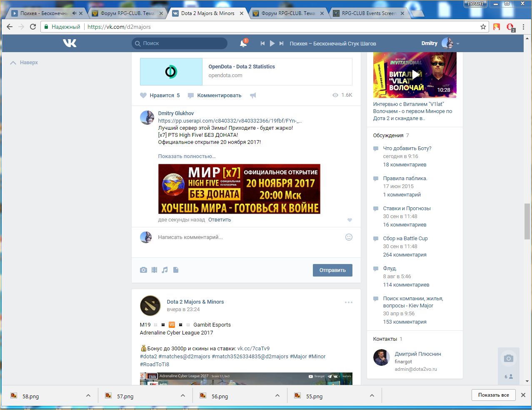Open the vk.cc/7caTv9 link
Image resolution: width=532 pixels, height=410 pixels.
coord(253,348)
